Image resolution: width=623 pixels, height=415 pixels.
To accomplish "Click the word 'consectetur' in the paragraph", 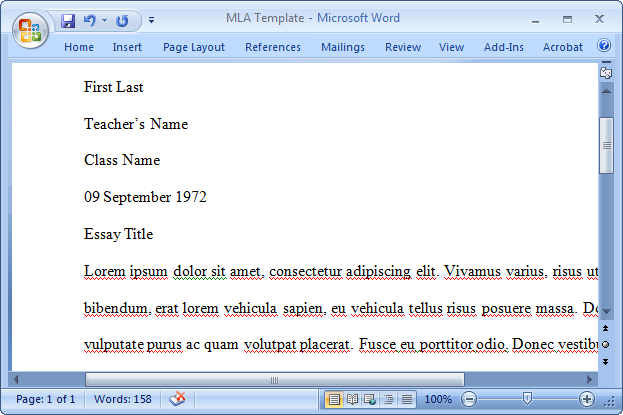I will click(x=305, y=271).
